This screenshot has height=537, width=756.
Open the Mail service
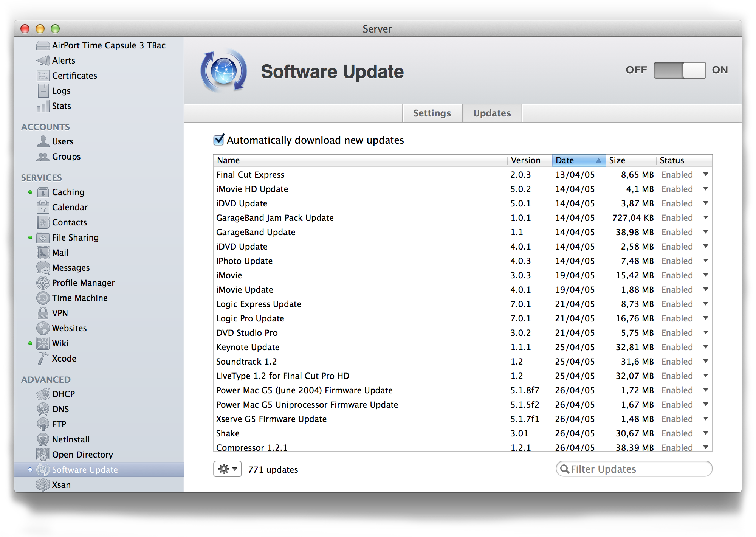[53, 253]
